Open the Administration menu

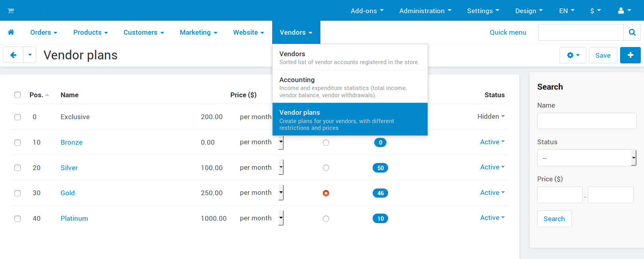[x=425, y=11]
